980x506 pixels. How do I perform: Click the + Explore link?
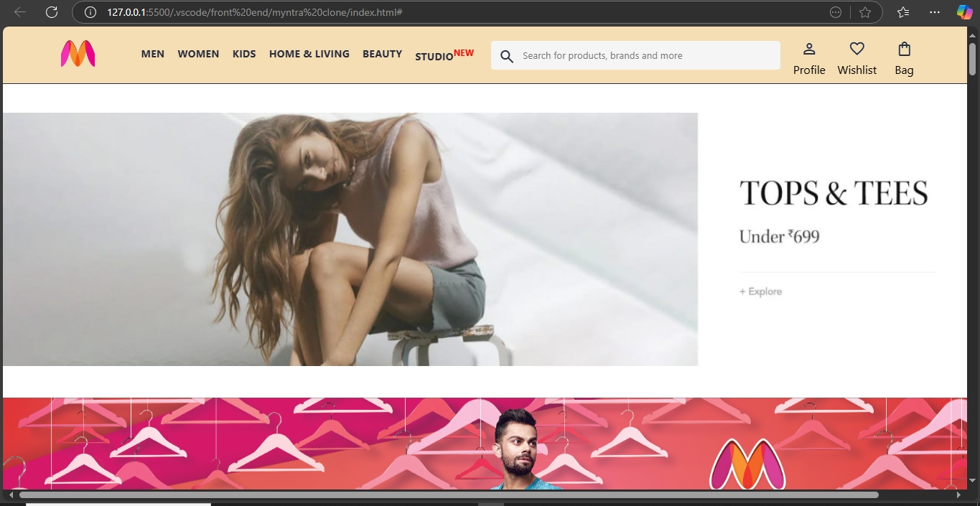coord(761,291)
